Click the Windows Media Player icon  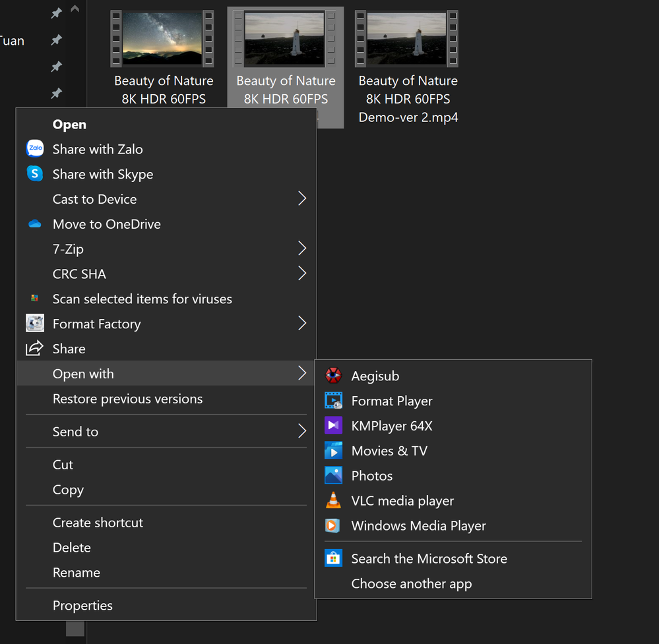pos(333,526)
